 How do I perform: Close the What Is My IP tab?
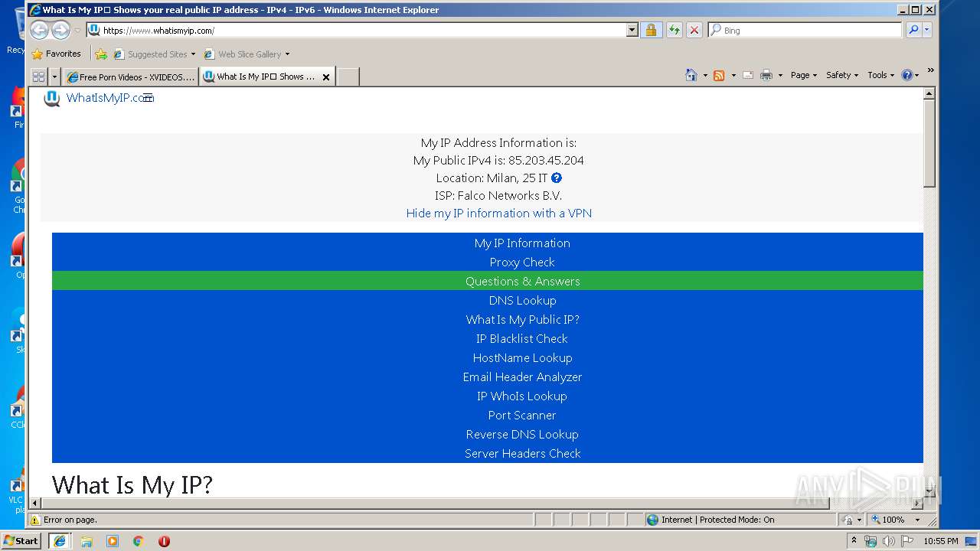(x=326, y=77)
